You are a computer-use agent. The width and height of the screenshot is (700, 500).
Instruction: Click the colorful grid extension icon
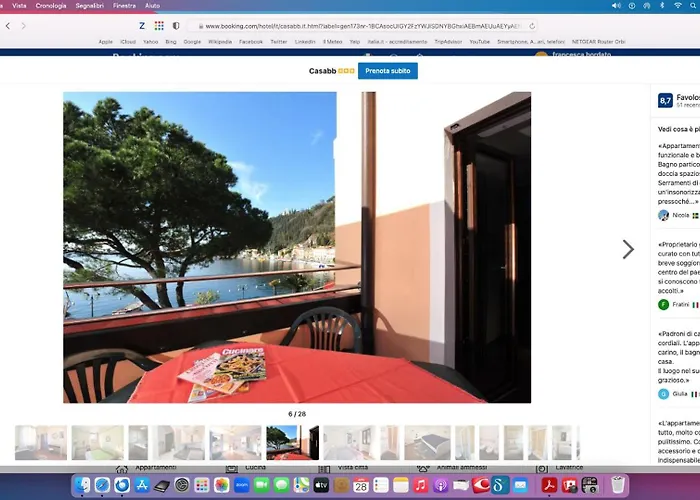coord(159,26)
